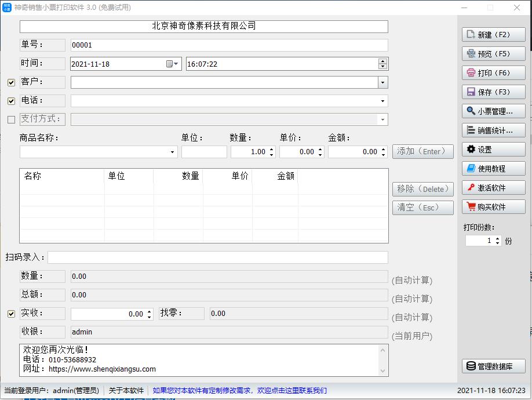Open the 支付方式 payment method dropdown list
The image size is (532, 400).
pyautogui.click(x=382, y=119)
